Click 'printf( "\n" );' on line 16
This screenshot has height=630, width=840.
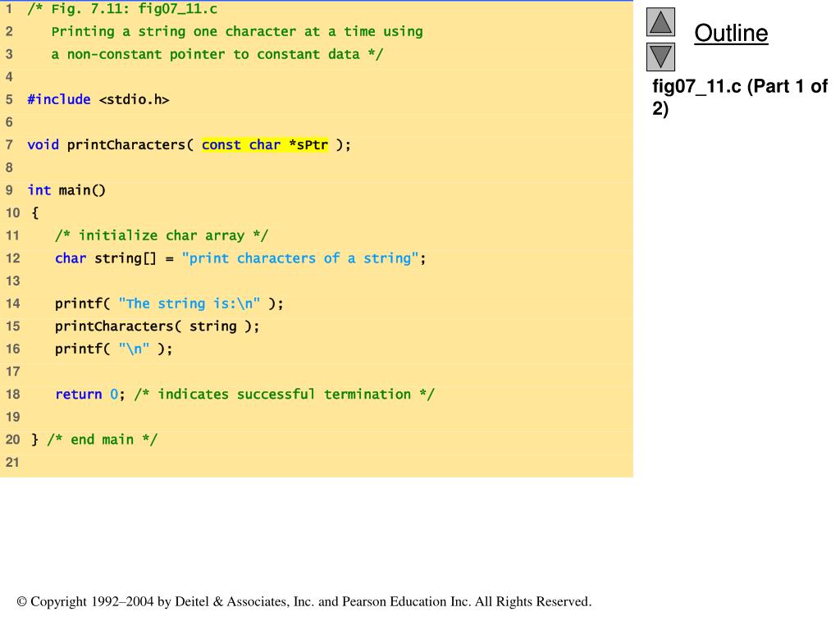point(113,349)
